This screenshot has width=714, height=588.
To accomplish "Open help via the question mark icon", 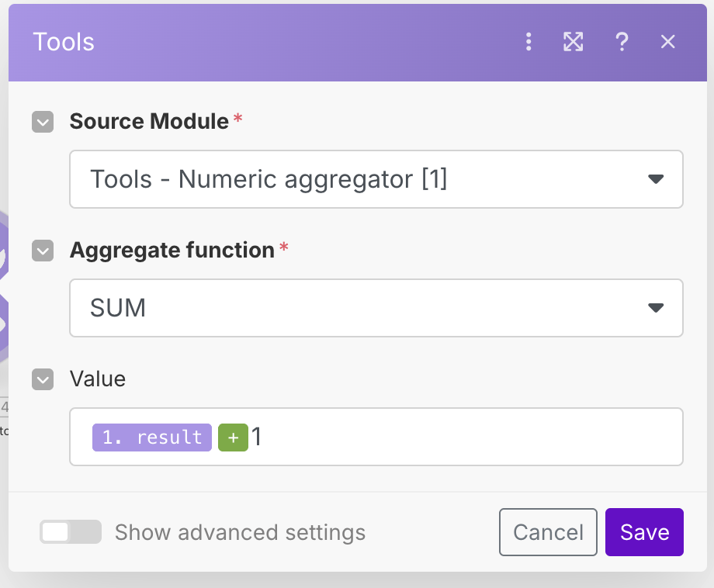I will pos(621,42).
